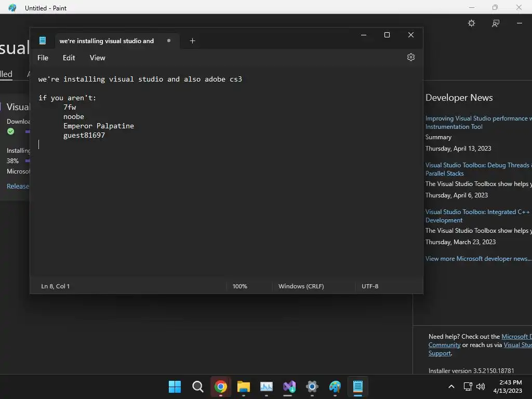Switch to Notepad in taskbar
Viewport: 532px width, 399px height.
(358, 387)
